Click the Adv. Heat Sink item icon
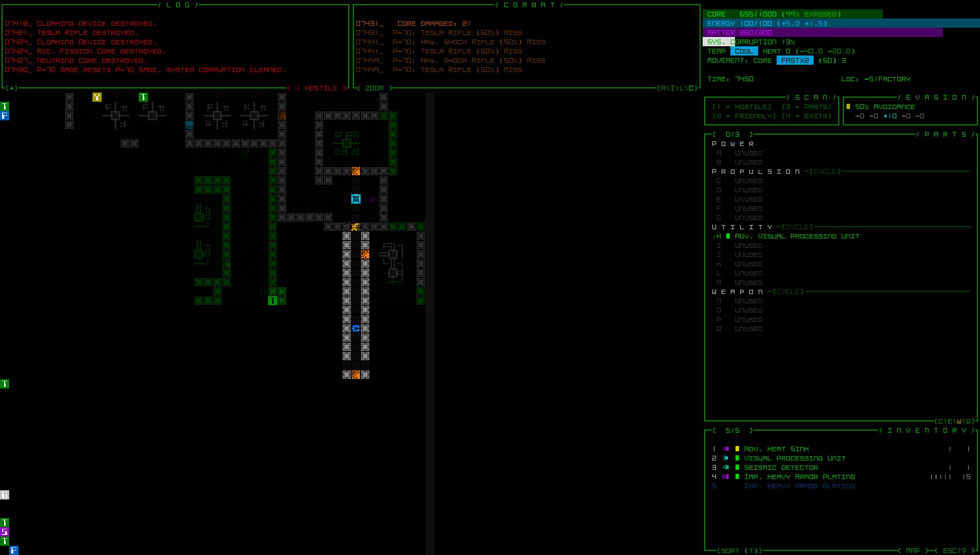The image size is (980, 555). [x=726, y=449]
